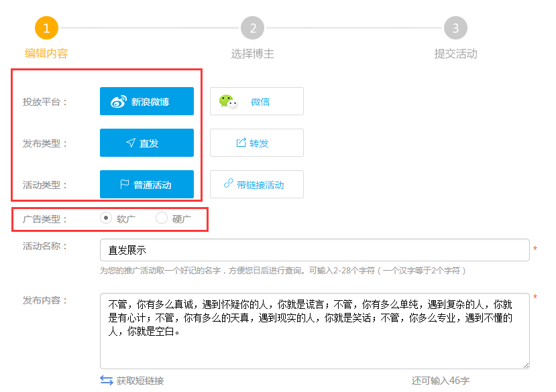Click the text area resize handle
The image size is (556, 392).
526,365
